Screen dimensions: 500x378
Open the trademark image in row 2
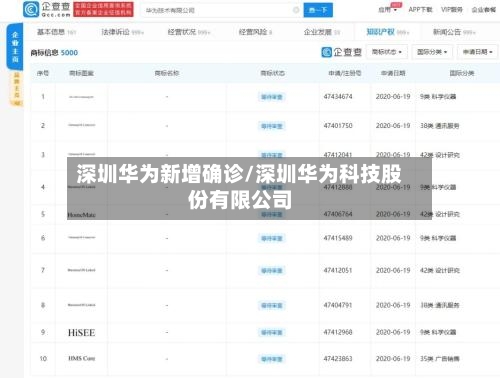tap(81, 125)
